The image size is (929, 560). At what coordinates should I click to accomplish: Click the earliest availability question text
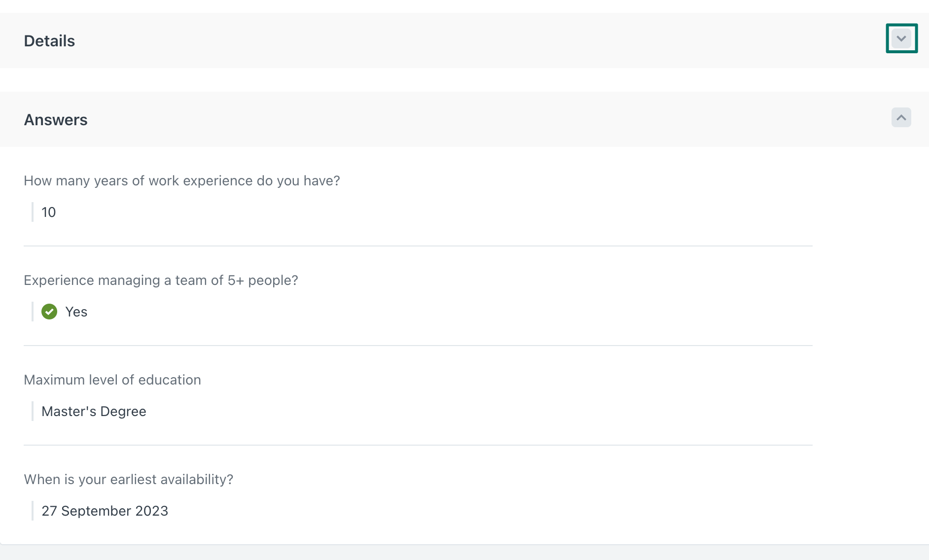[x=128, y=479]
